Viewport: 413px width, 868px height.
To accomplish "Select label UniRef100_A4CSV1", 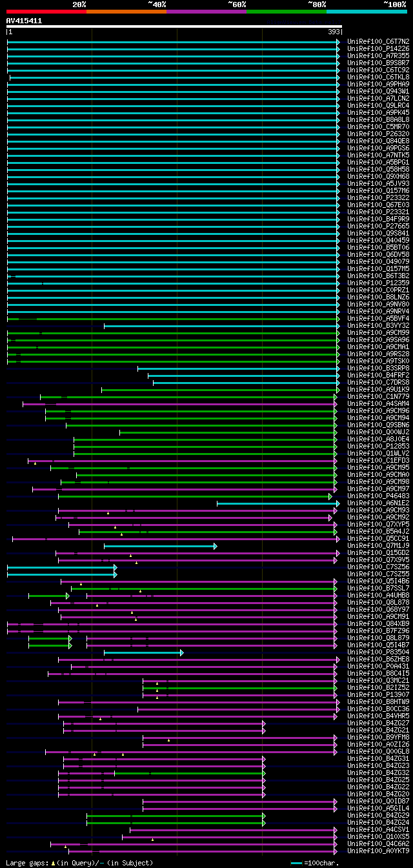I will point(378,829).
